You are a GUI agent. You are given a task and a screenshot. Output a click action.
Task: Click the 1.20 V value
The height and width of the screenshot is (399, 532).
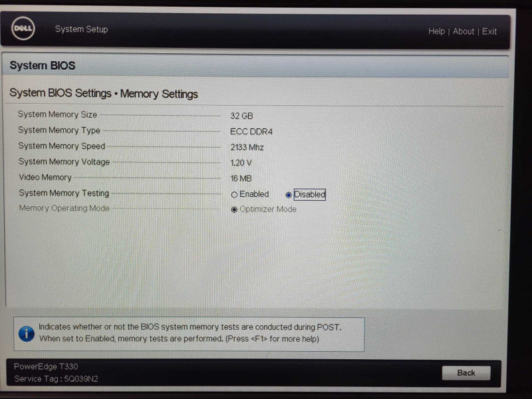(x=241, y=163)
